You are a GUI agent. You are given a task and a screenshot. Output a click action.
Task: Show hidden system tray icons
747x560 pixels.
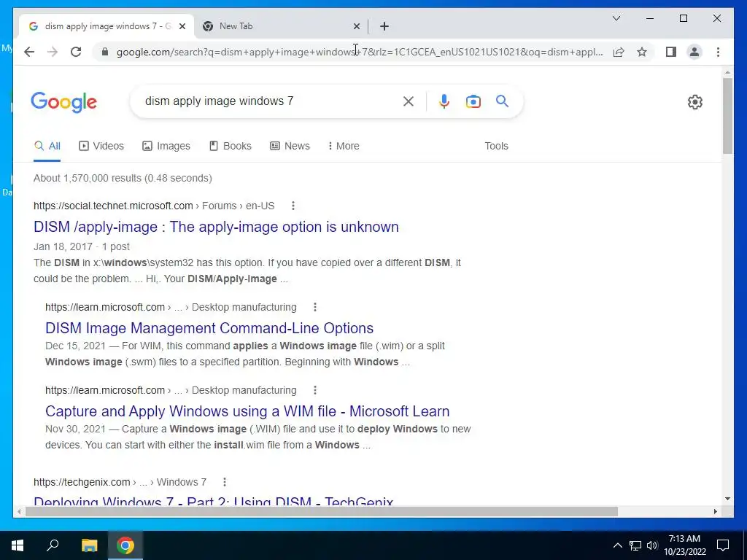[617, 545]
